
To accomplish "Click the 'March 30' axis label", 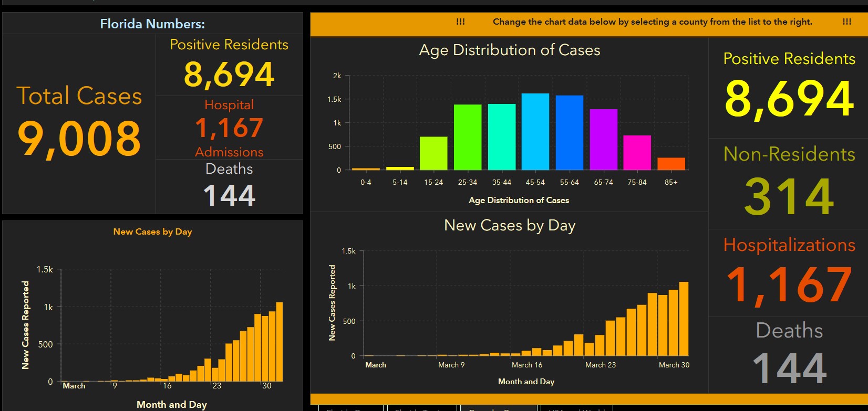I will pyautogui.click(x=674, y=365).
